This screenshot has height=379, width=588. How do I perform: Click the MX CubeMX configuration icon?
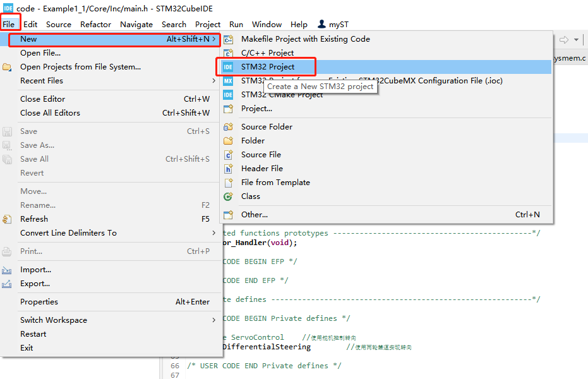[228, 81]
